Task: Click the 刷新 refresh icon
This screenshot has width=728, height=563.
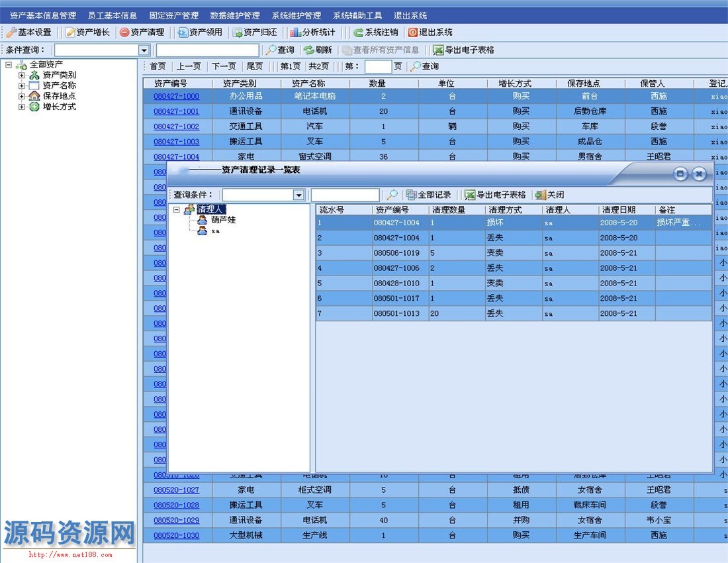Action: [x=309, y=50]
